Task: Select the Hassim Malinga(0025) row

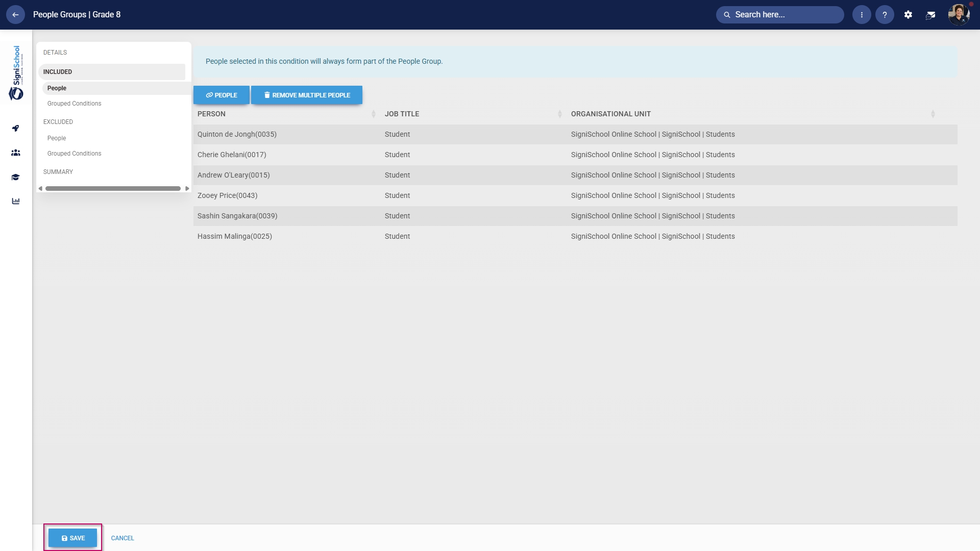Action: 575,236
